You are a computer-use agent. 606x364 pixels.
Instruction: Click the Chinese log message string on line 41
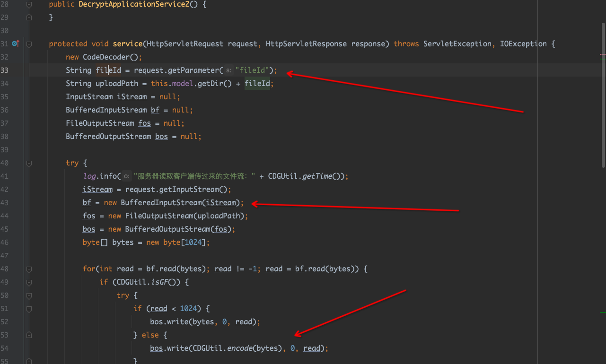194,176
